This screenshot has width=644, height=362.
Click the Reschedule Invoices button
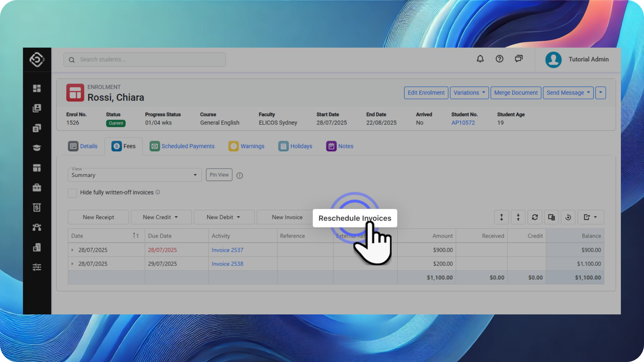[x=355, y=218]
